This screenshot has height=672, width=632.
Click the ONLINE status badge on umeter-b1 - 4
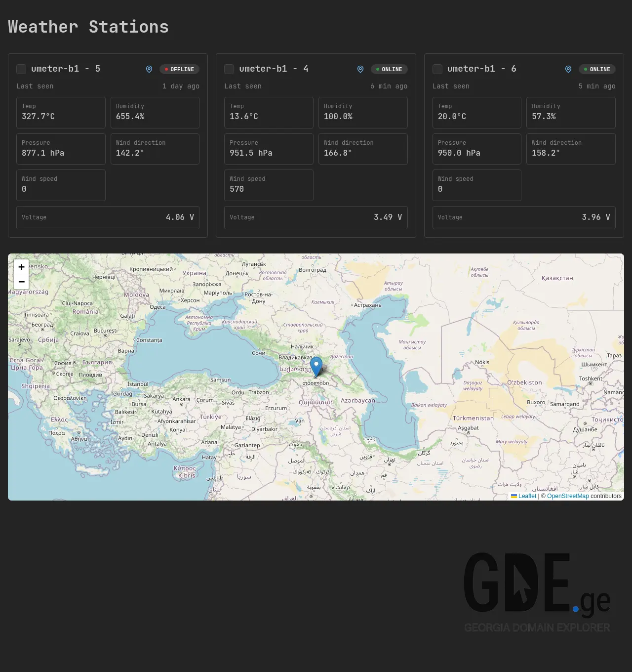389,69
